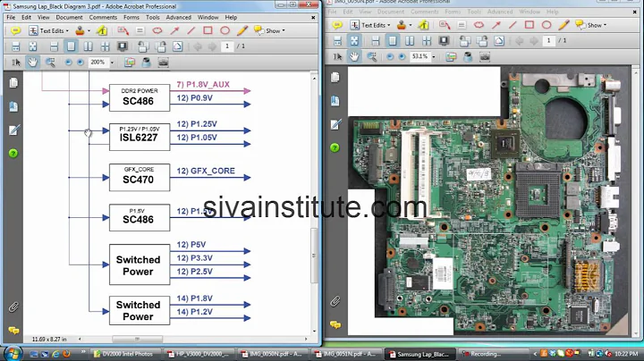Rotate clockwise in Samsung Lap window
The image size is (644, 361).
[161, 46]
